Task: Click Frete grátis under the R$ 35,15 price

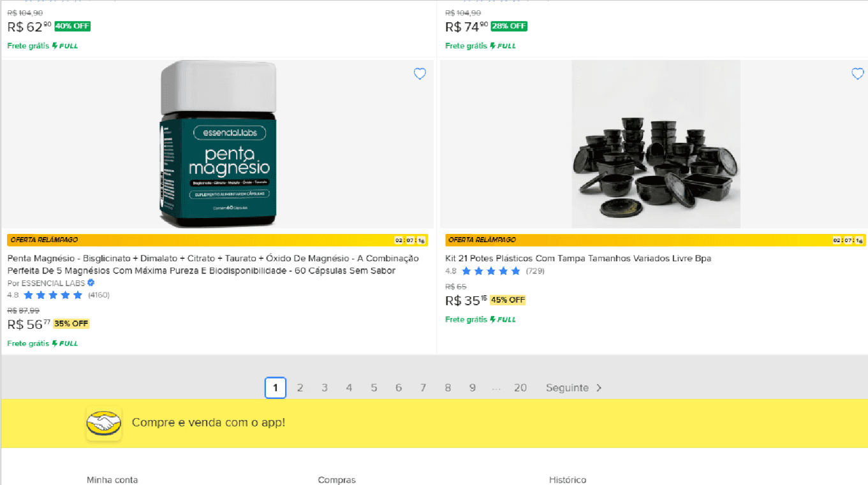Action: [466, 320]
